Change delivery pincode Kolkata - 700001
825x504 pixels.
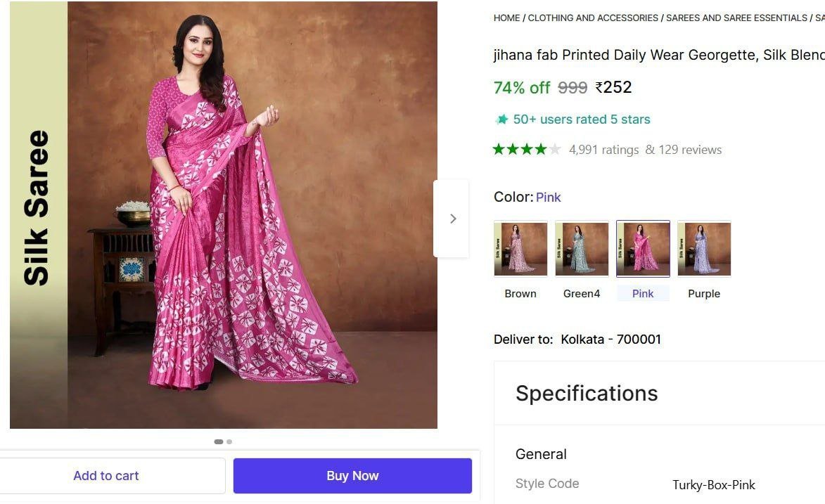(x=610, y=340)
